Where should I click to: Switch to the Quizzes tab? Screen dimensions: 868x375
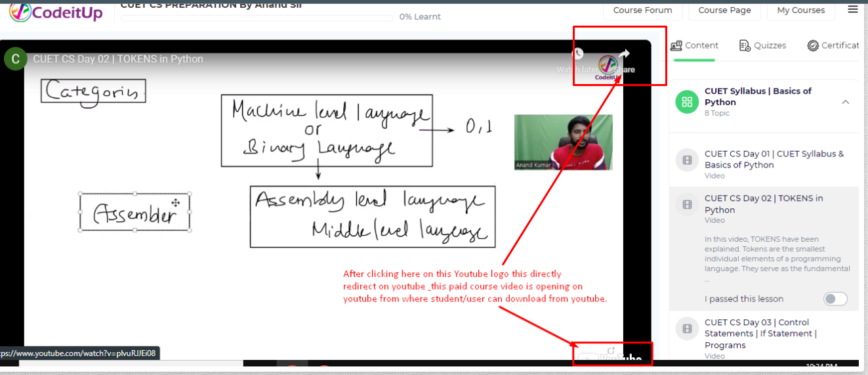click(762, 45)
